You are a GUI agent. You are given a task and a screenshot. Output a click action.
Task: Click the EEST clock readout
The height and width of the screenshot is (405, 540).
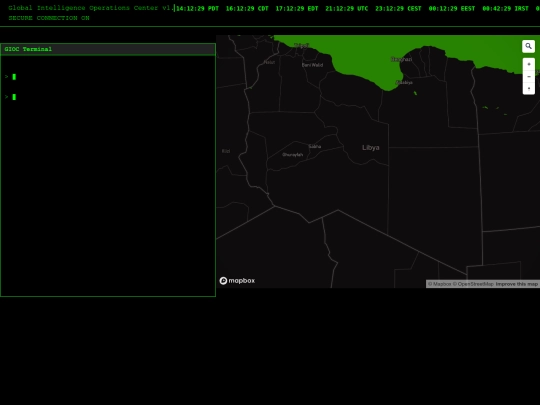pos(452,9)
